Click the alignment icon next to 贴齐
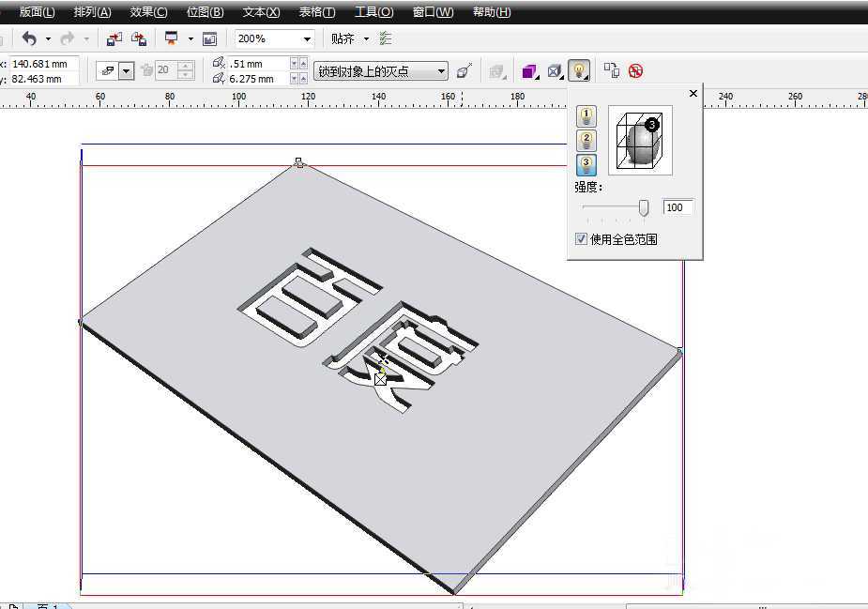The height and width of the screenshot is (609, 868). (385, 38)
